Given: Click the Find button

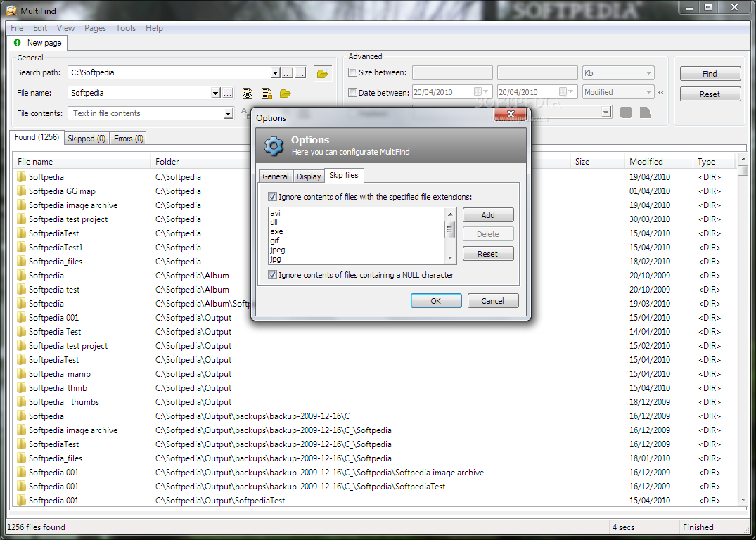Looking at the screenshot, I should (x=710, y=74).
